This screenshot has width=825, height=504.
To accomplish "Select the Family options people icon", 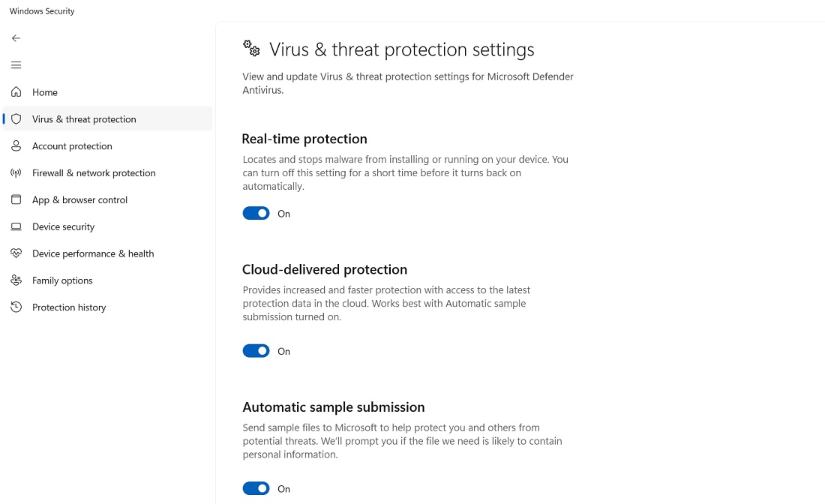I will coord(16,280).
